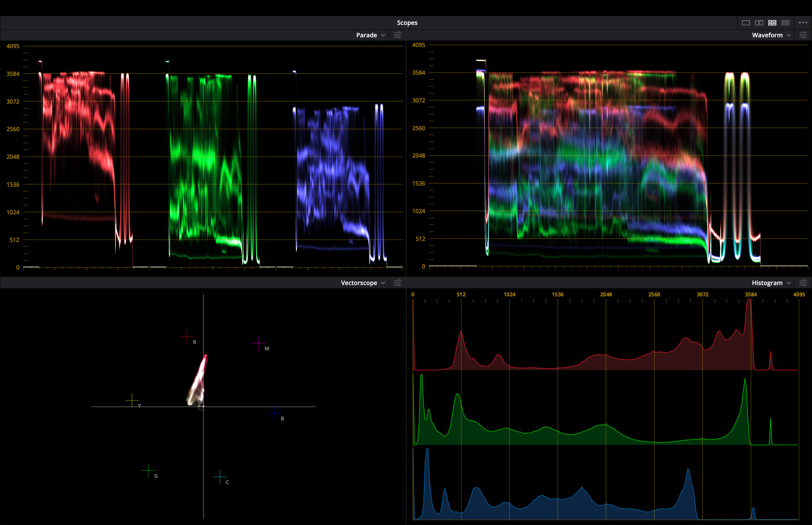The height and width of the screenshot is (525, 812).
Task: Switch to two-up scope layout
Action: [759, 23]
